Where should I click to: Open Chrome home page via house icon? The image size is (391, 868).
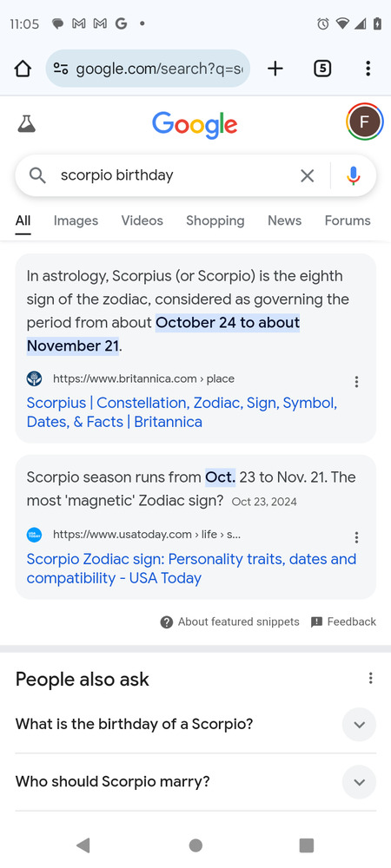22,69
